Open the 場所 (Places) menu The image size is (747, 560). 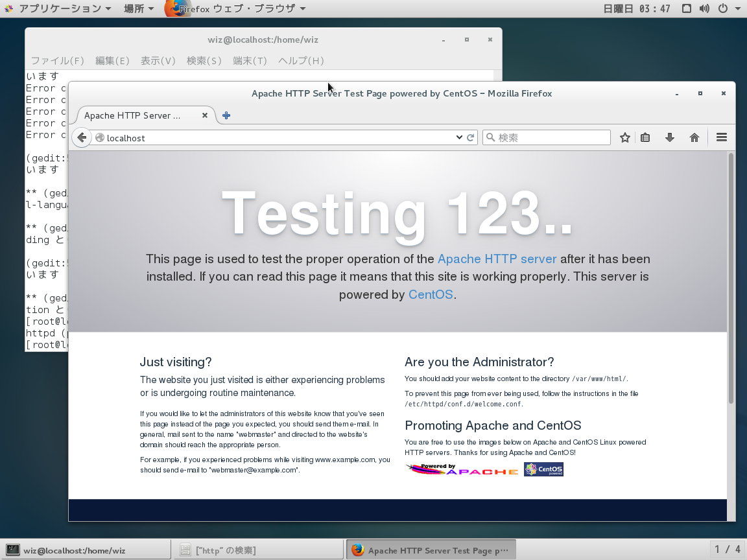[x=139, y=8]
